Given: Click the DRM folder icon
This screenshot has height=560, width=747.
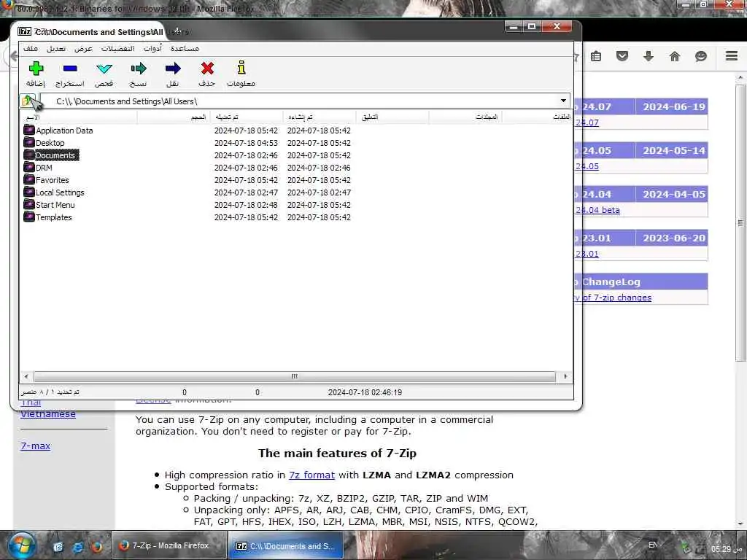Looking at the screenshot, I should tap(29, 167).
